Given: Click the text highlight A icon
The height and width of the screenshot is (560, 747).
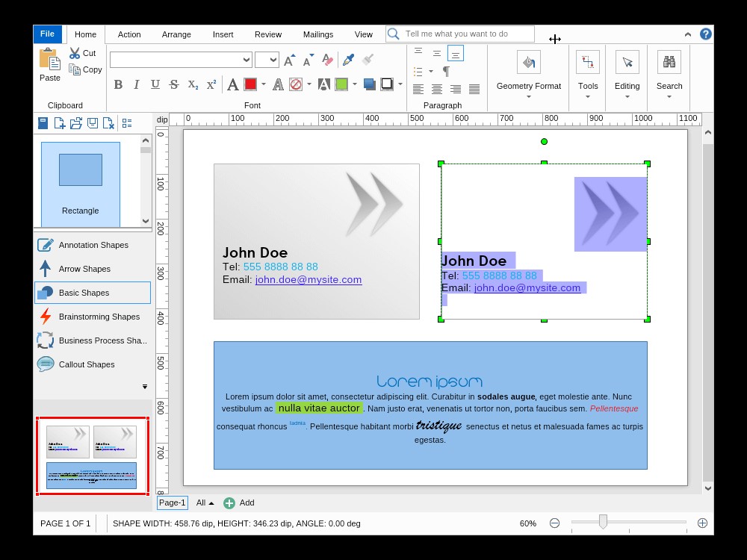Looking at the screenshot, I should (324, 85).
